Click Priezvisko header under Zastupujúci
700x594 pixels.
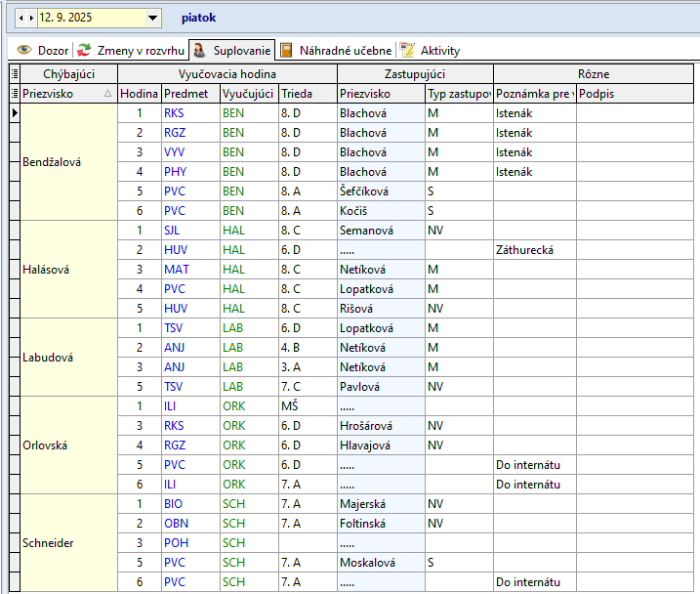coord(382,94)
